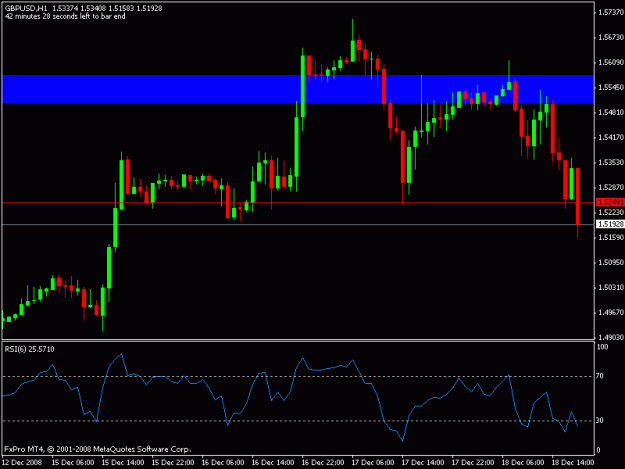Click the '17 Dec 14:00' time axis label
625x469 pixels.
[x=423, y=463]
